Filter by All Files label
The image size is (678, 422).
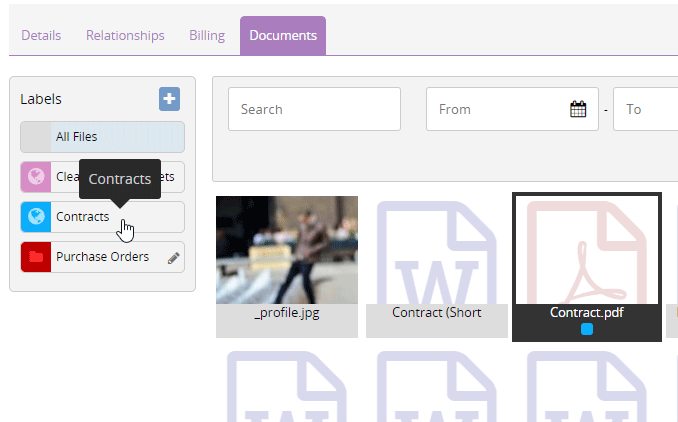[102, 137]
